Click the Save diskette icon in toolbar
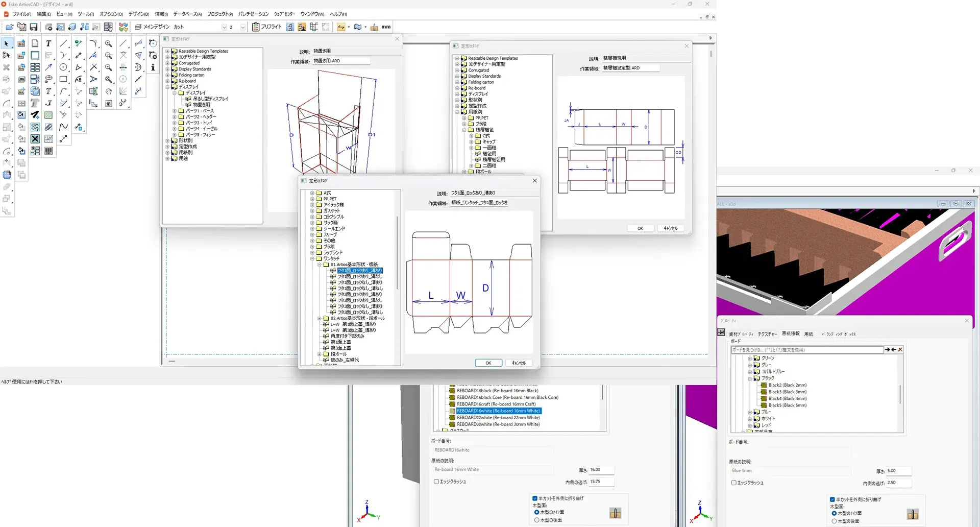Screen dimensions: 980x527 (x=34, y=27)
